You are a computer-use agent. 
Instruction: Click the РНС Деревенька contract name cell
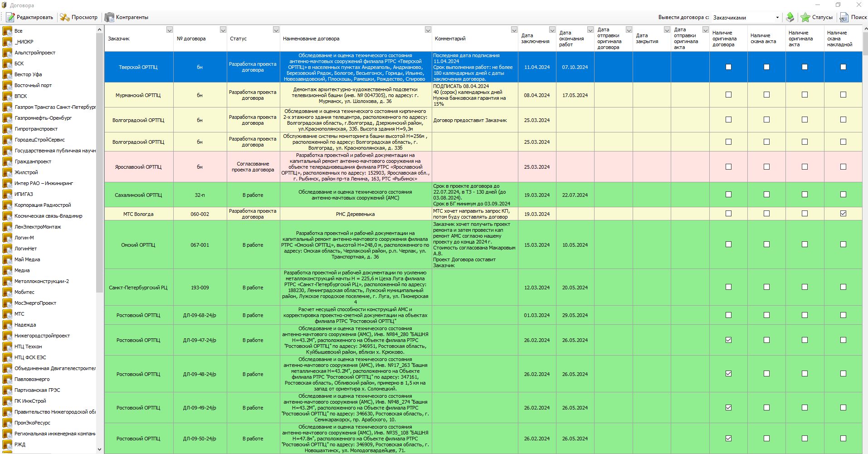(356, 214)
